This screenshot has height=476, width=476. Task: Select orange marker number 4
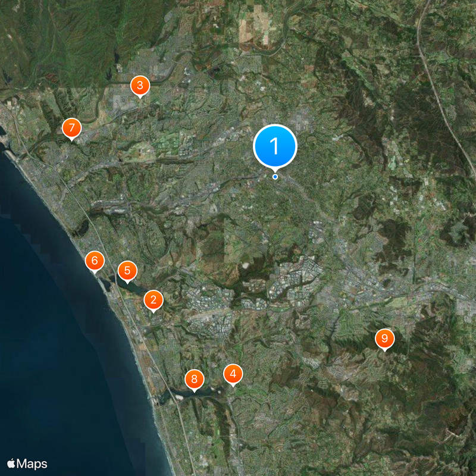click(233, 374)
